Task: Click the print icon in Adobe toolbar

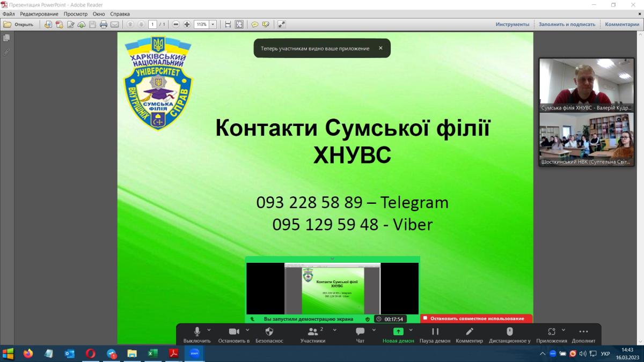Action: click(x=104, y=24)
